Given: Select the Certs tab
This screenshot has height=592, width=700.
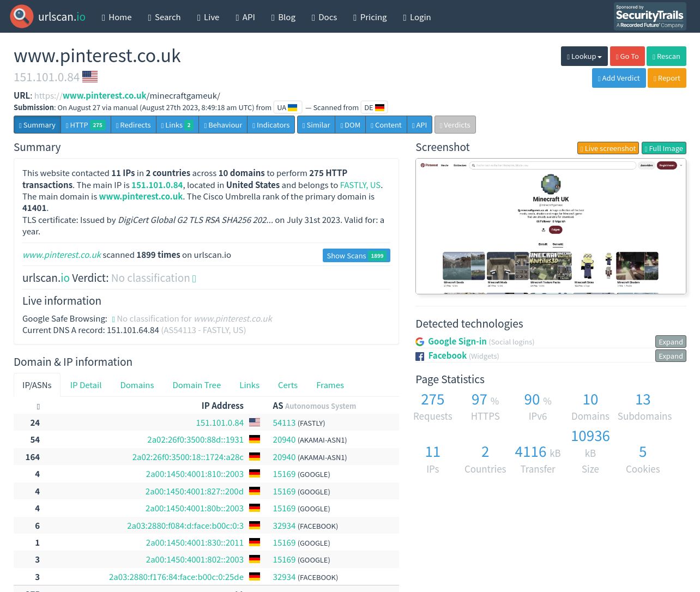Looking at the screenshot, I should coord(288,385).
